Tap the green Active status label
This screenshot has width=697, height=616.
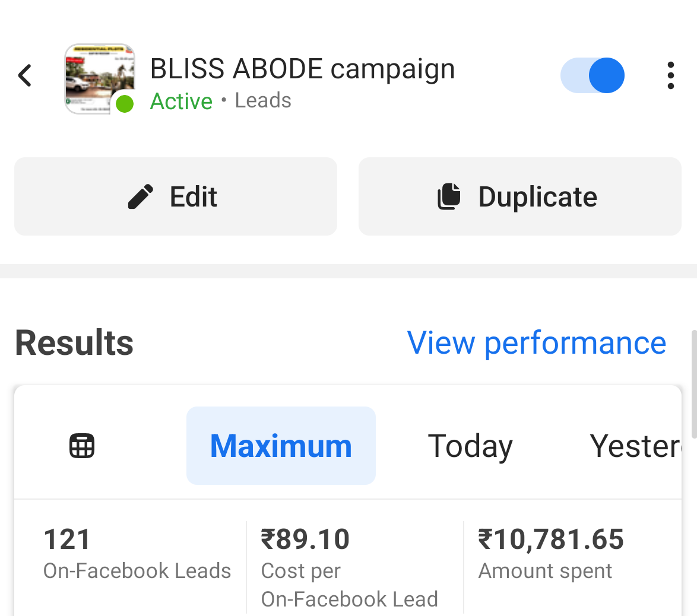click(x=181, y=101)
